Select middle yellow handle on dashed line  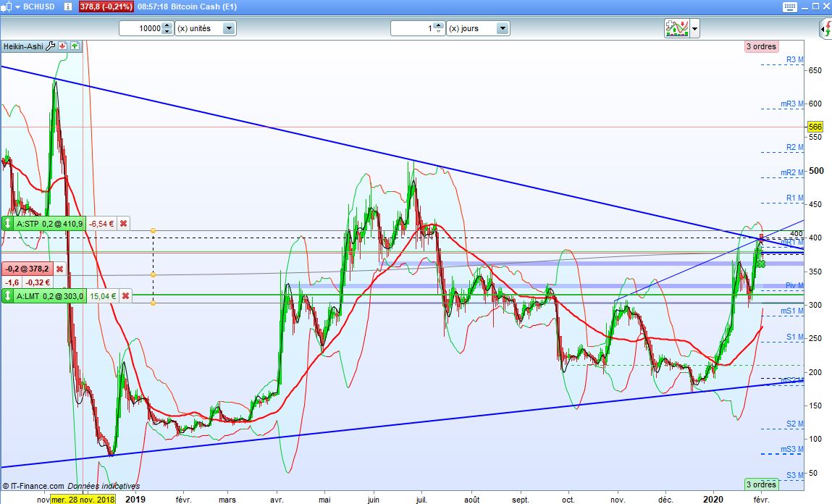pyautogui.click(x=154, y=275)
